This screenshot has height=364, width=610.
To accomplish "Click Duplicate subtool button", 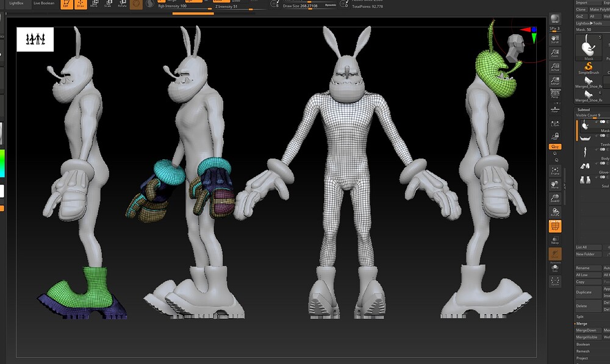I will pyautogui.click(x=588, y=292).
